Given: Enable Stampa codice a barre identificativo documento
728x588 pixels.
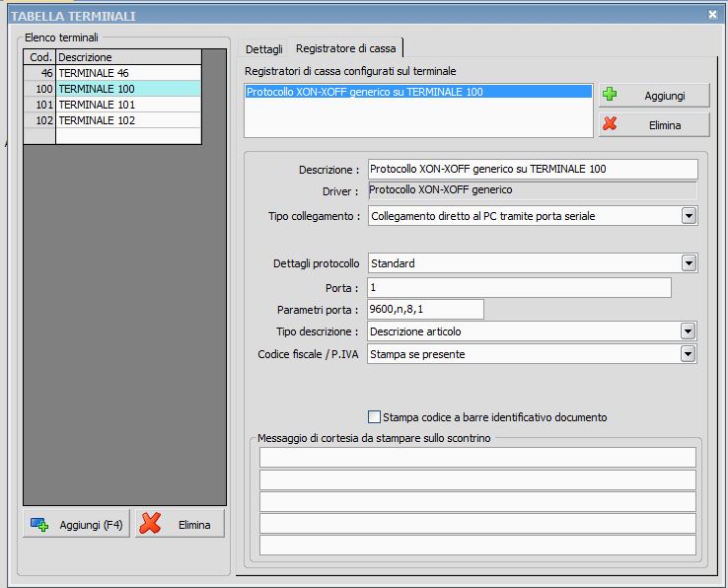Looking at the screenshot, I should tap(374, 416).
